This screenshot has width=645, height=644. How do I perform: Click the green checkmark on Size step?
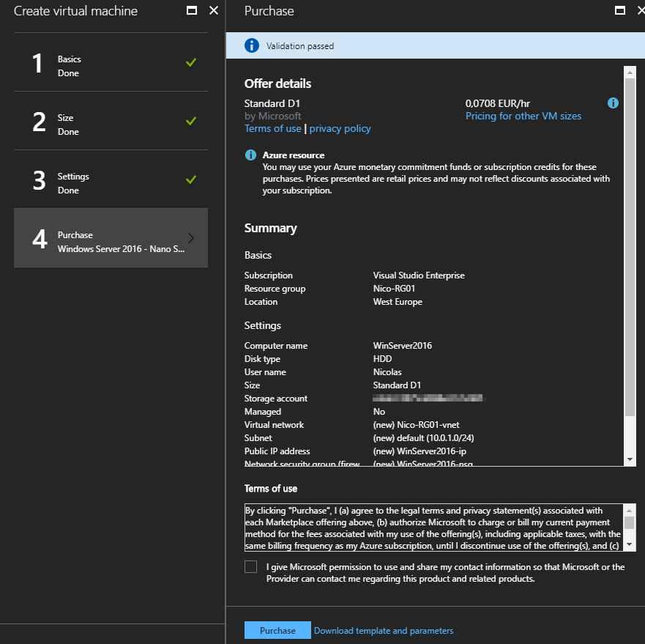point(191,121)
